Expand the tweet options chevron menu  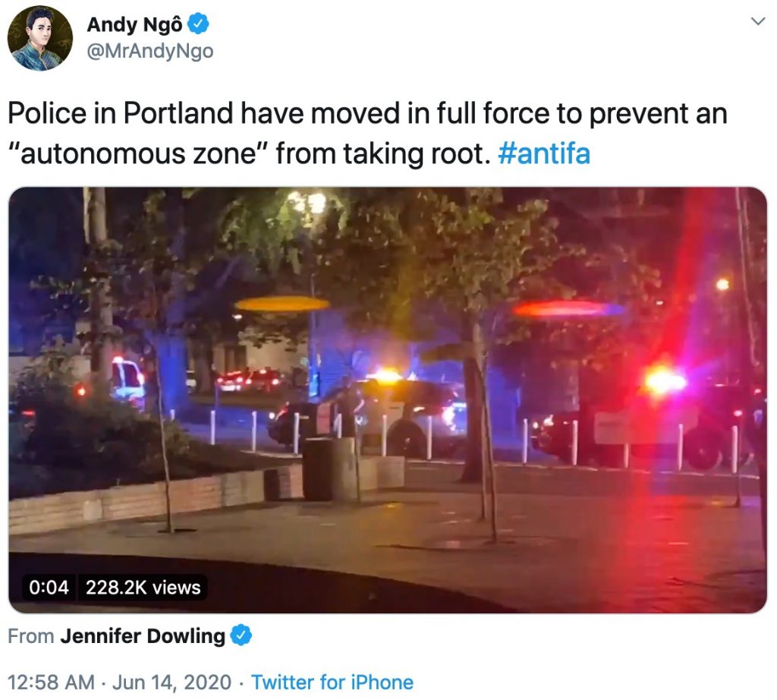(758, 21)
